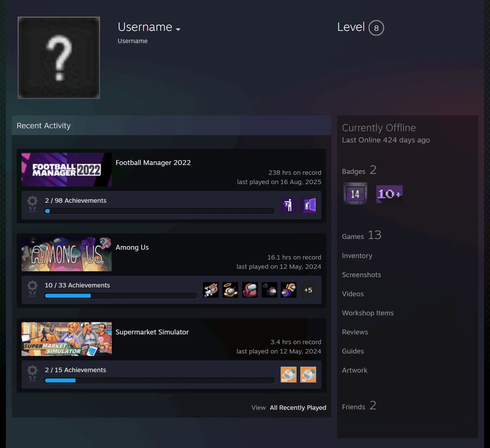This screenshot has width=490, height=448.
Task: Click the Football Manager achievements trophy icon
Action: tap(32, 204)
